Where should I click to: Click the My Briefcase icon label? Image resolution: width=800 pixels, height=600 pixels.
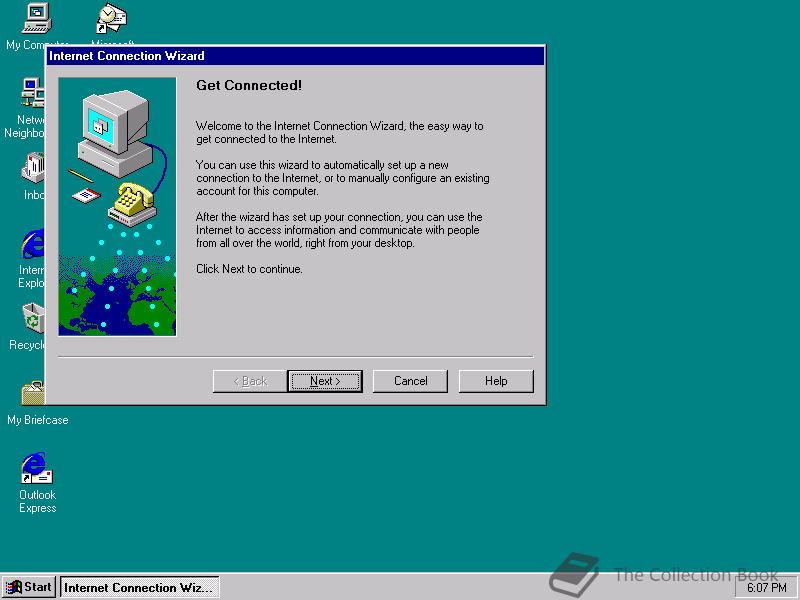[x=38, y=420]
